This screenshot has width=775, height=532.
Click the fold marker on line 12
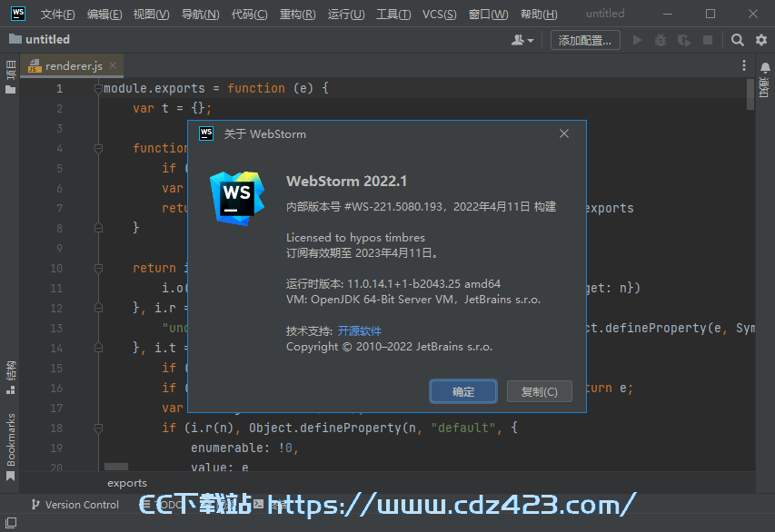click(x=98, y=308)
